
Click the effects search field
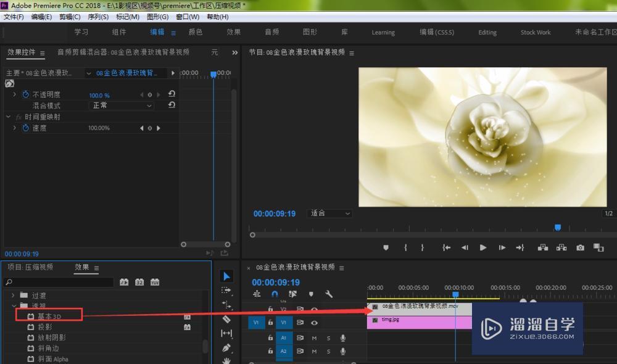pyautogui.click(x=59, y=282)
